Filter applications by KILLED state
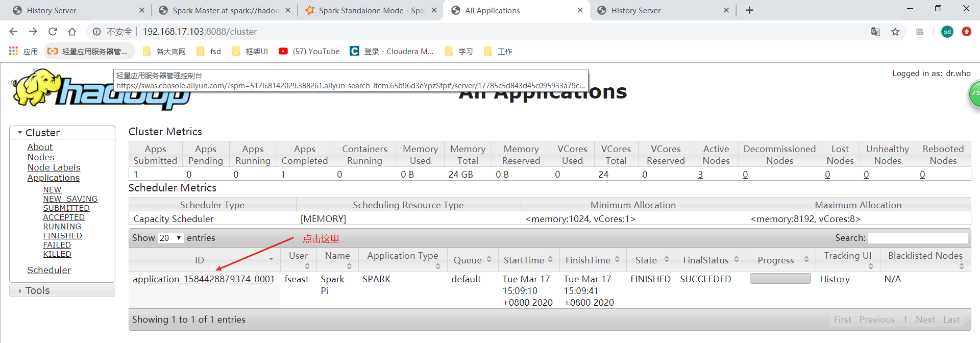Viewport: 980px width, 343px height. click(x=57, y=254)
